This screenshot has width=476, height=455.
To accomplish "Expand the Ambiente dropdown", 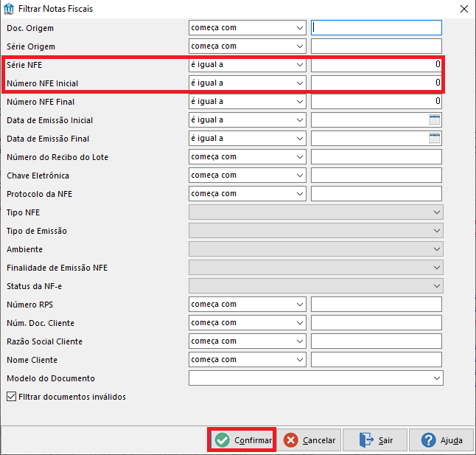I will tap(315, 249).
